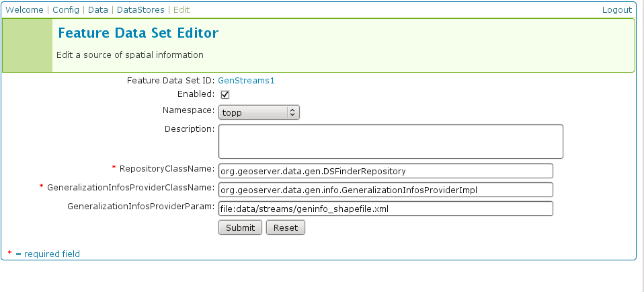Open the Config menu link

click(x=66, y=10)
